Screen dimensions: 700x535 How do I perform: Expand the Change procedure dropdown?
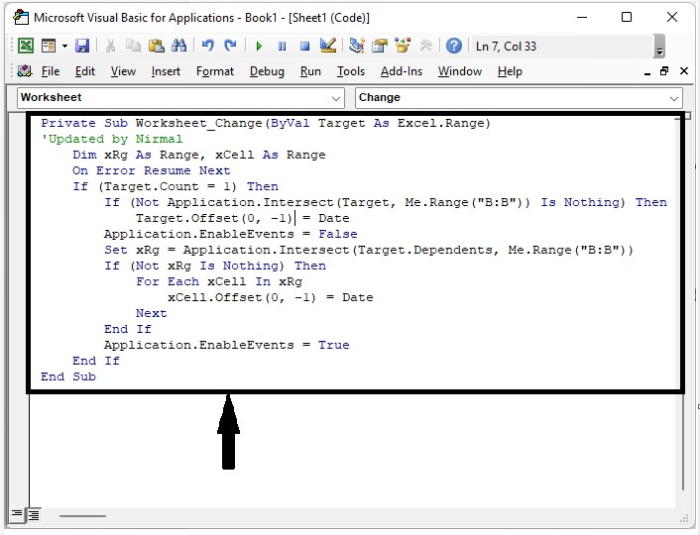pos(674,98)
